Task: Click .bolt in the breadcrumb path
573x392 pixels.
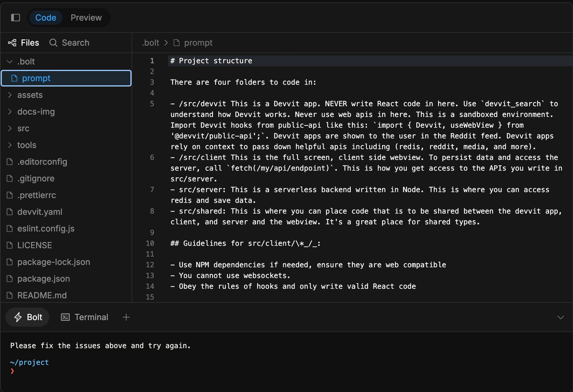Action: point(150,43)
